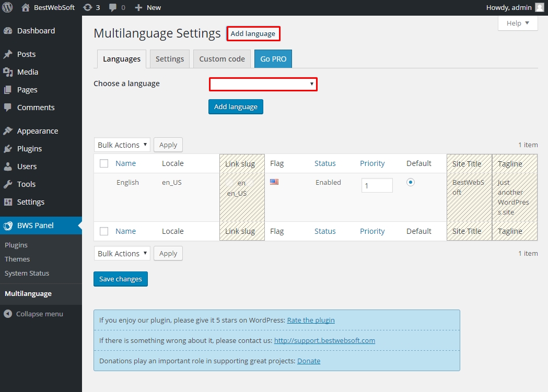Viewport: 548px width, 392px height.
Task: Sort by the Status column header
Action: (x=325, y=163)
